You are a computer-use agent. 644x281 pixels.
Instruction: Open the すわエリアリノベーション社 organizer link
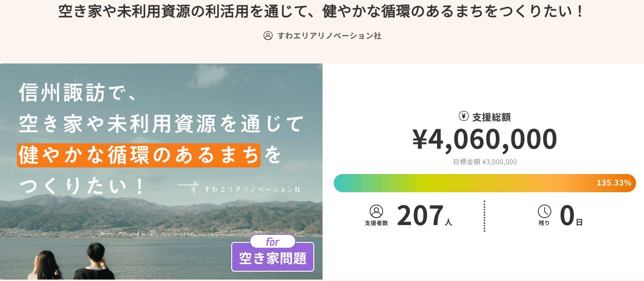point(329,36)
